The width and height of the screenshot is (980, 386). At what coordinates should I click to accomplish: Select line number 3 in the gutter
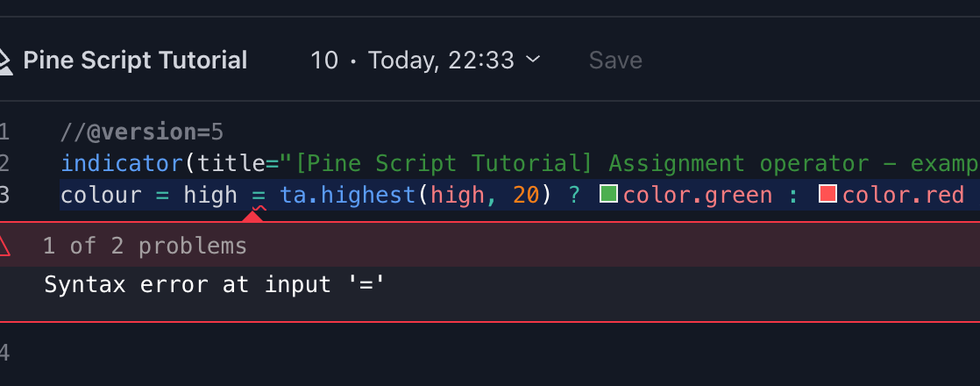pos(4,194)
